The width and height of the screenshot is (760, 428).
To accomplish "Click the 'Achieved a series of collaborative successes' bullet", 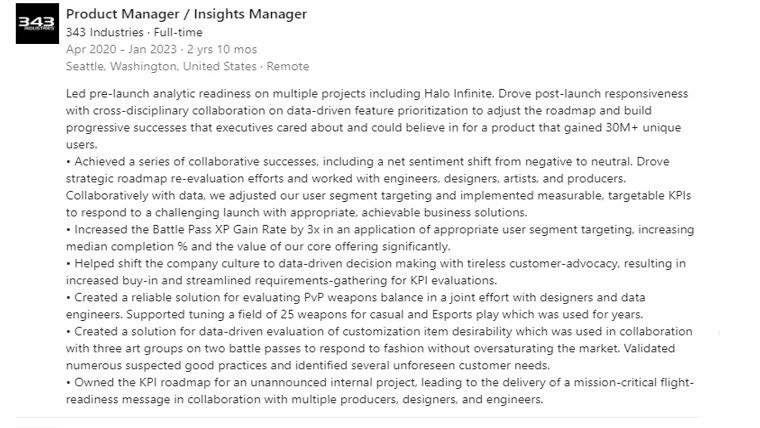I will pos(200,162).
